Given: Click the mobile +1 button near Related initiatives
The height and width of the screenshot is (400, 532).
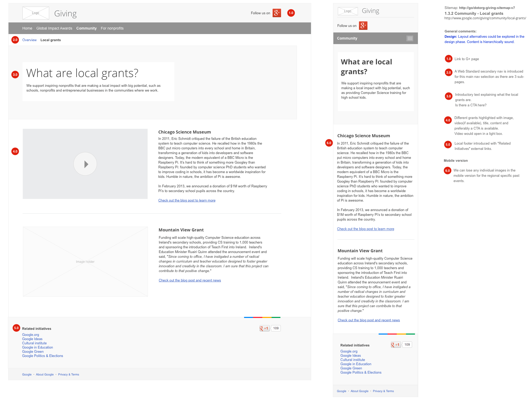Looking at the screenshot, I should point(396,345).
